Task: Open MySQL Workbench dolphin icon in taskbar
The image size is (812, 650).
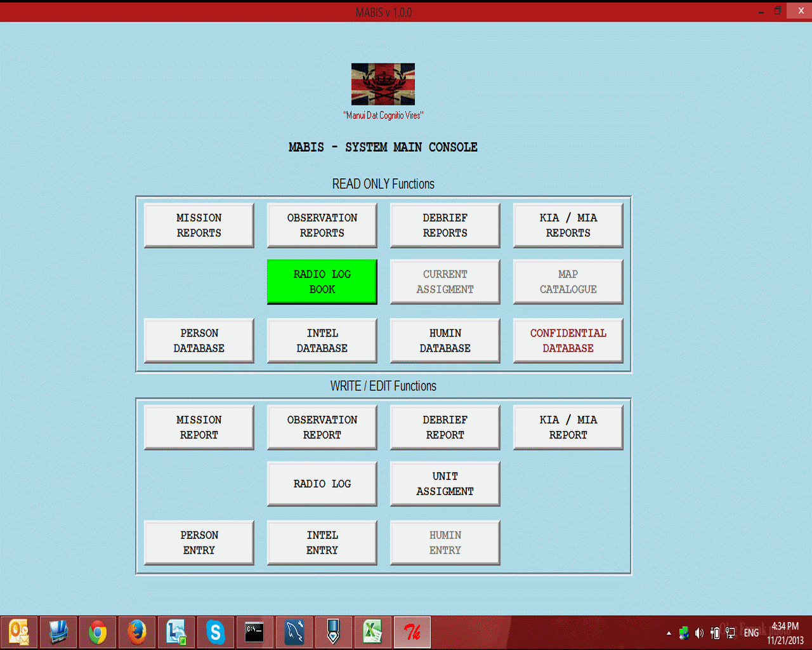Action: click(294, 632)
